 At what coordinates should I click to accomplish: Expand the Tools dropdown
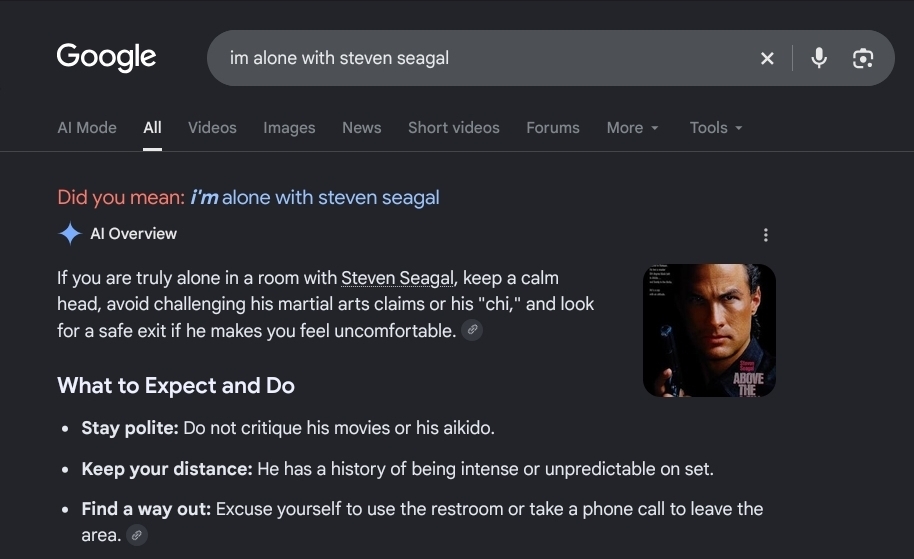(716, 128)
